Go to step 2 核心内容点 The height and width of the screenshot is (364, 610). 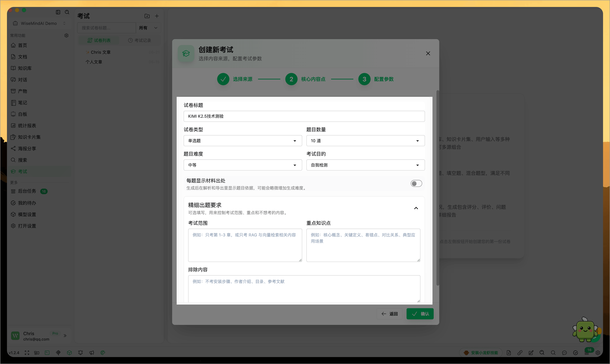pyautogui.click(x=305, y=79)
